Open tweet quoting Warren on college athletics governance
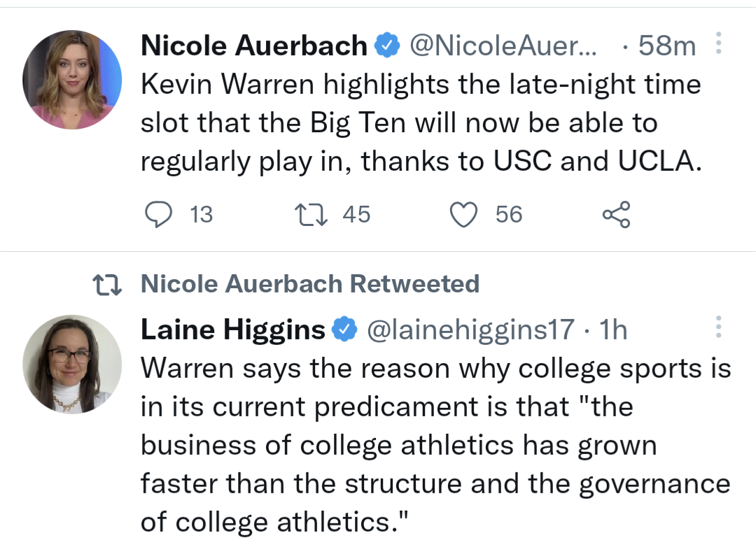Image resolution: width=756 pixels, height=552 pixels. 436,446
